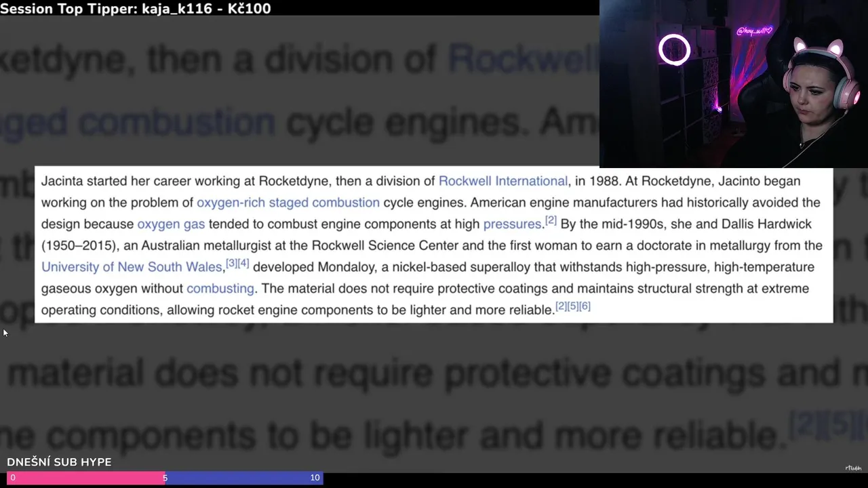Open citation [5] after more reliable
The width and height of the screenshot is (868, 488).
click(x=573, y=306)
